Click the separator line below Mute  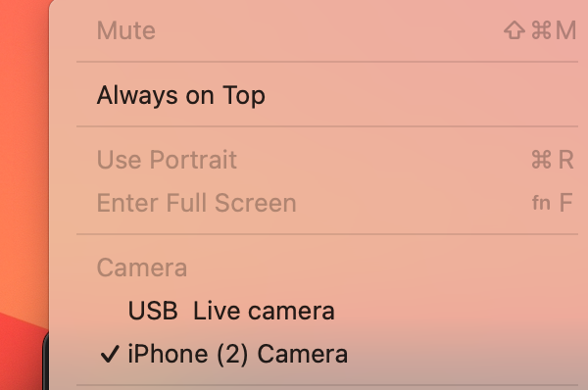click(x=327, y=62)
